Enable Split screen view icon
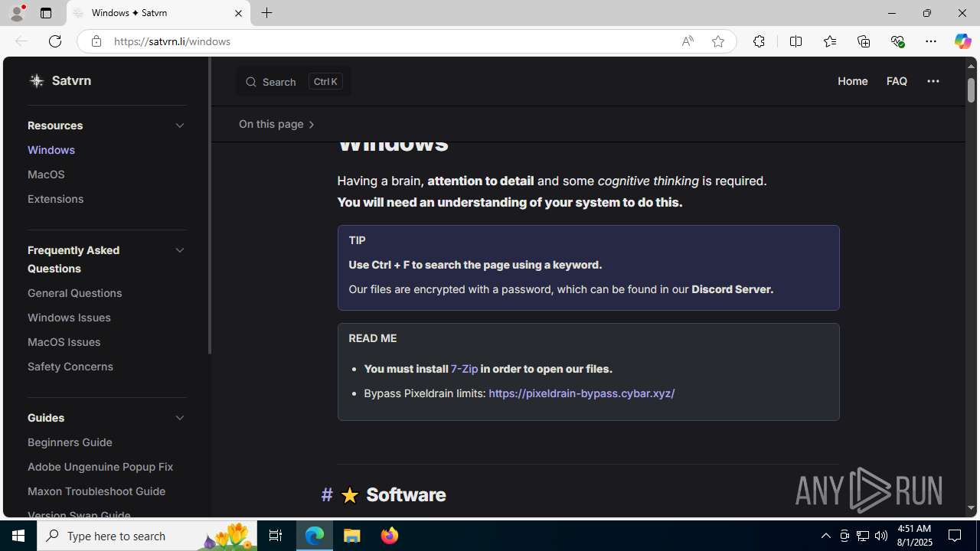 click(795, 41)
